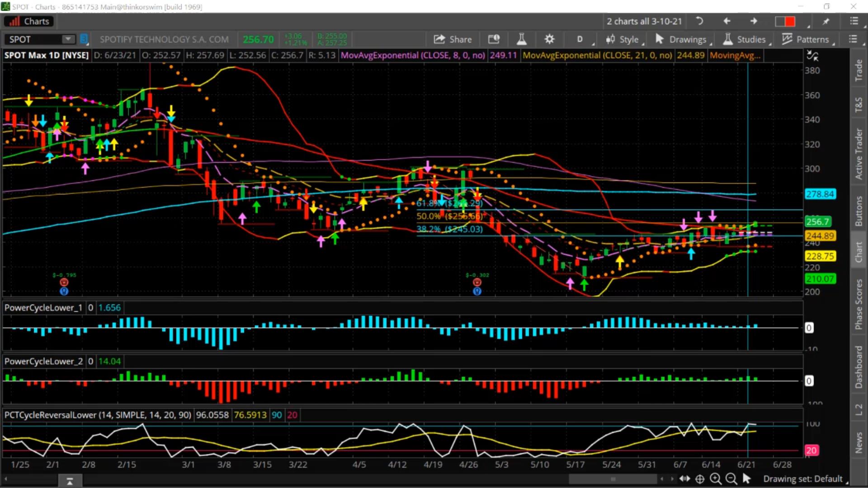Open the Trade side tab

coord(859,70)
